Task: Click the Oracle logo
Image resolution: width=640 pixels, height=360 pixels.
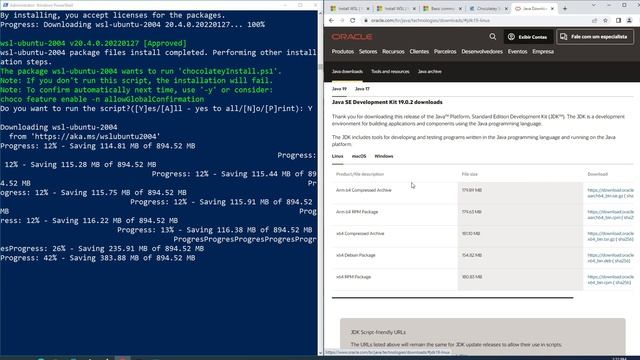Action: 352,37
